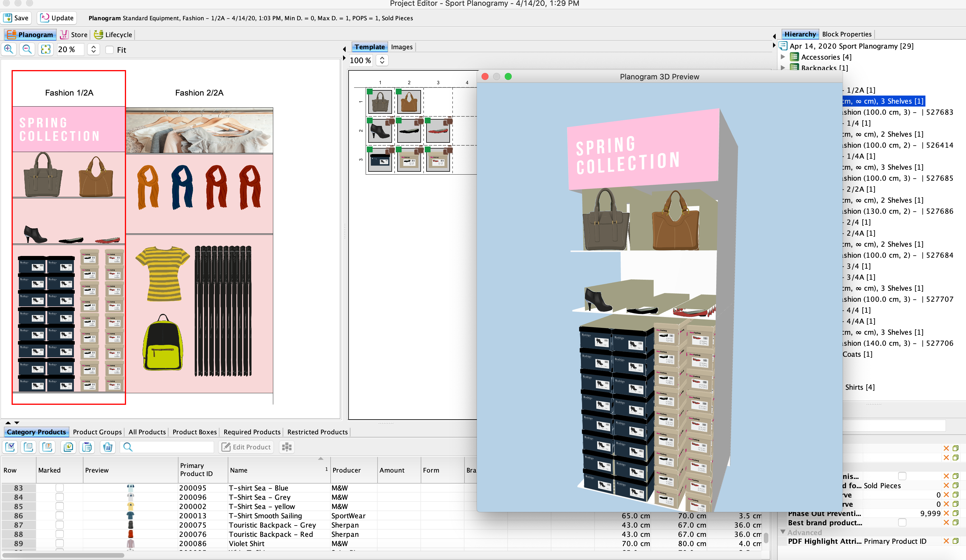Open the Block Properties tab
The height and width of the screenshot is (560, 966).
846,34
